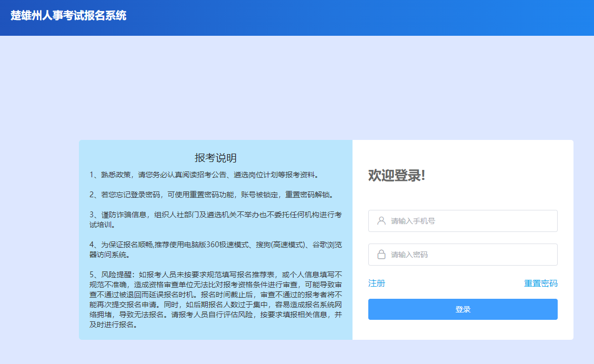Click the user icon in phone field
Image resolution: width=594 pixels, height=364 pixels.
[381, 221]
